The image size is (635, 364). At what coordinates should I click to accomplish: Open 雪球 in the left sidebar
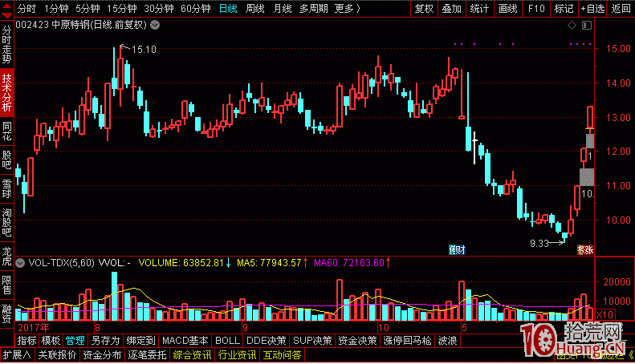[7, 189]
